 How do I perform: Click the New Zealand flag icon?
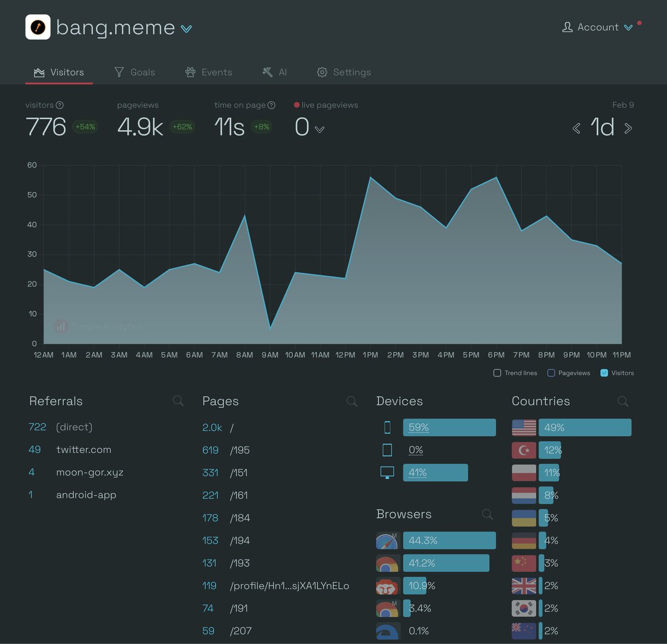[524, 631]
